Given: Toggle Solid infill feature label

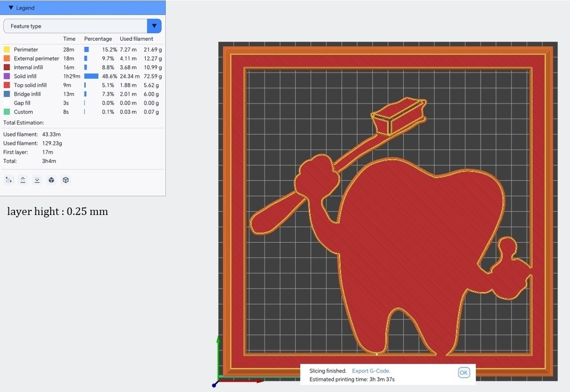Looking at the screenshot, I should (25, 76).
